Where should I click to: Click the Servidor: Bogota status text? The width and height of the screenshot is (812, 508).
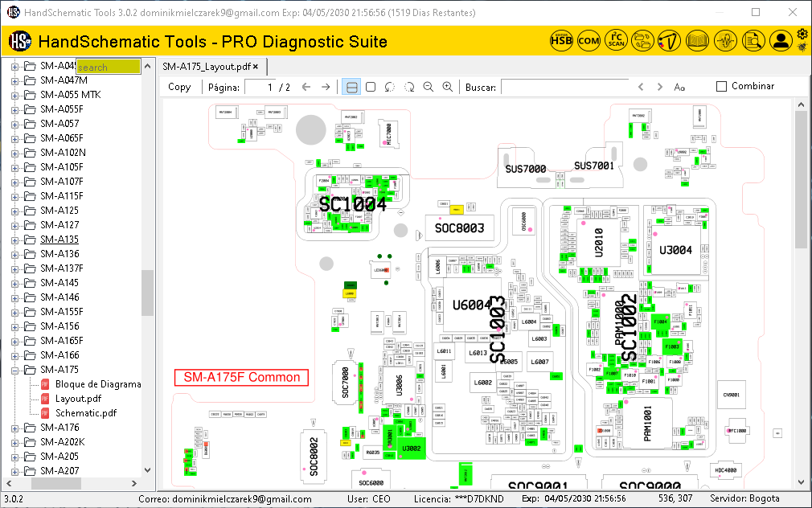[744, 498]
